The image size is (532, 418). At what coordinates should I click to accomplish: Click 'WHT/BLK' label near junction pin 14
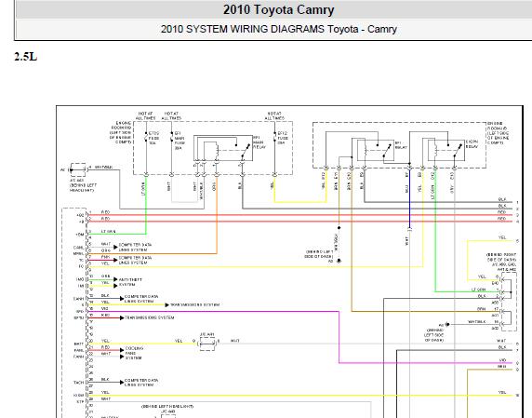[477, 321]
